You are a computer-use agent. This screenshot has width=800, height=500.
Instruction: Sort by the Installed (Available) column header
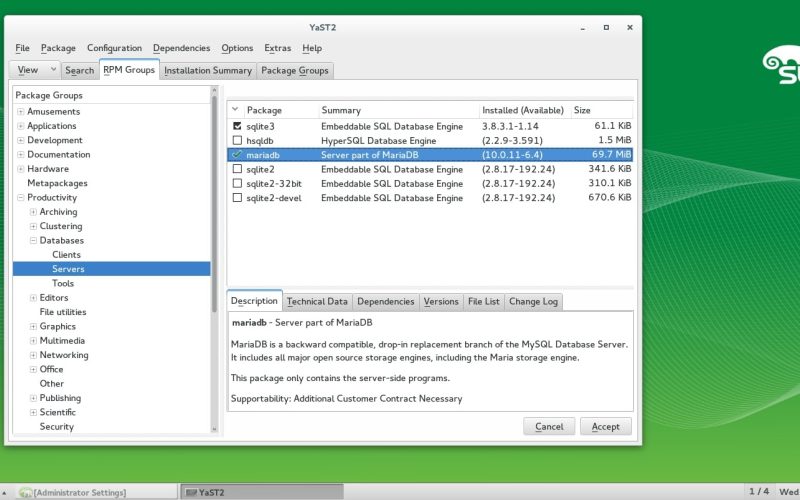click(523, 110)
